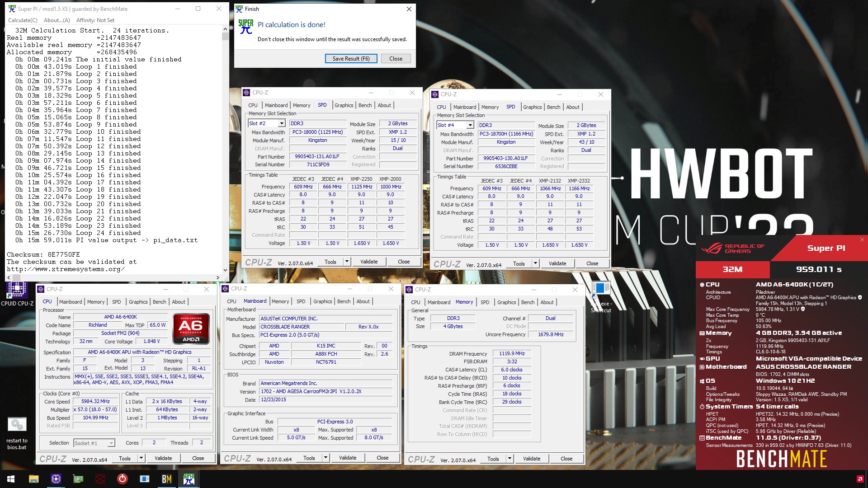Image resolution: width=868 pixels, height=488 pixels.
Task: Open SPD tab in CPU-Z Mainboard window
Action: tap(301, 301)
